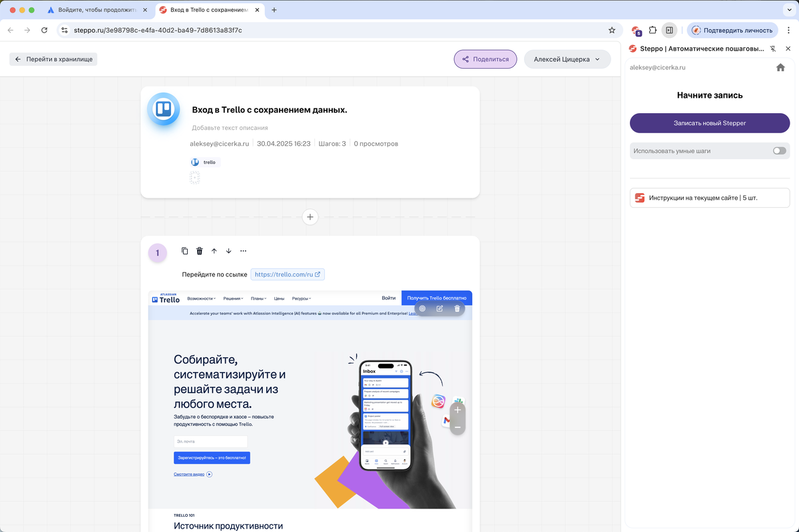Open the 'Алексей Цицерка' account dropdown
799x532 pixels.
(567, 59)
